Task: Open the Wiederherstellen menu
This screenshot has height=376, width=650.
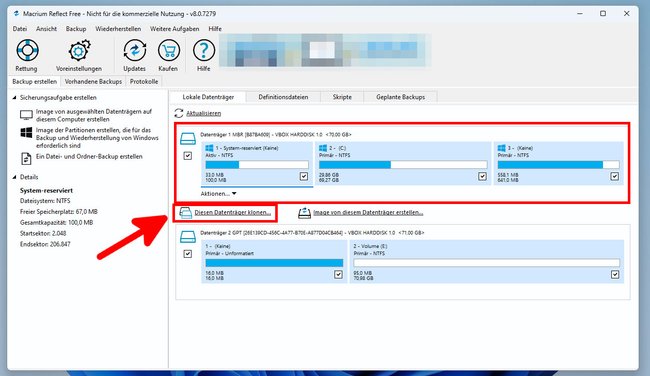Action: click(118, 29)
